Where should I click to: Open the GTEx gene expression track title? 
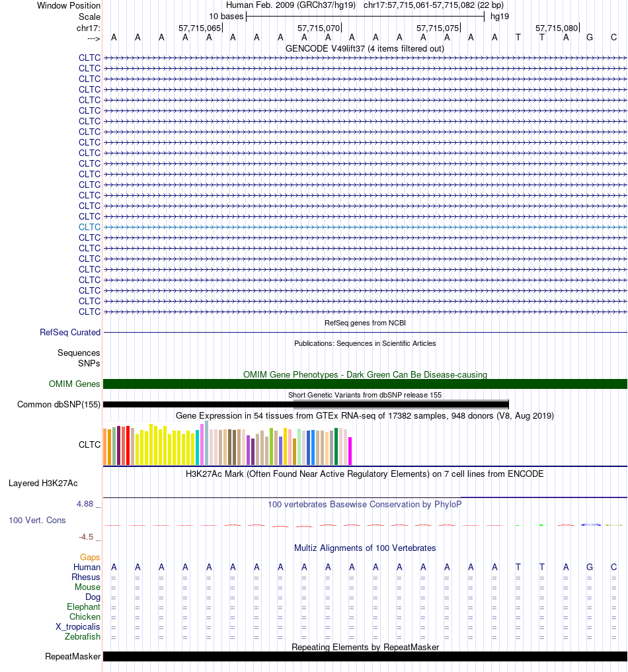pos(364,415)
